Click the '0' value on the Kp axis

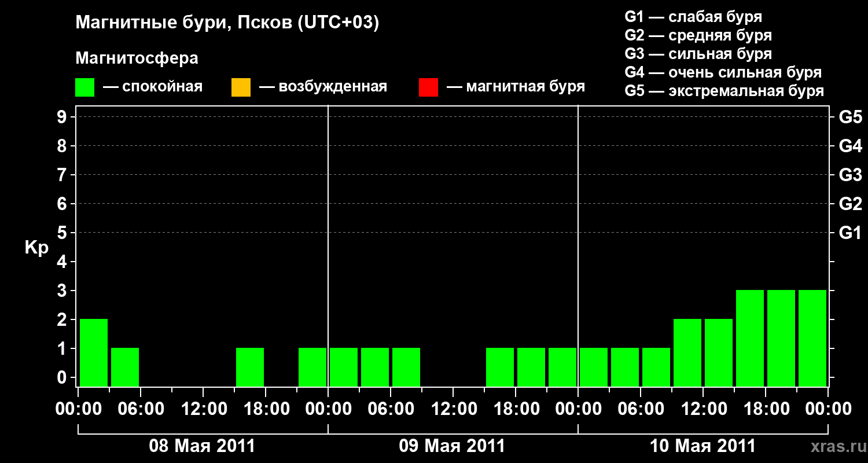pos(63,377)
